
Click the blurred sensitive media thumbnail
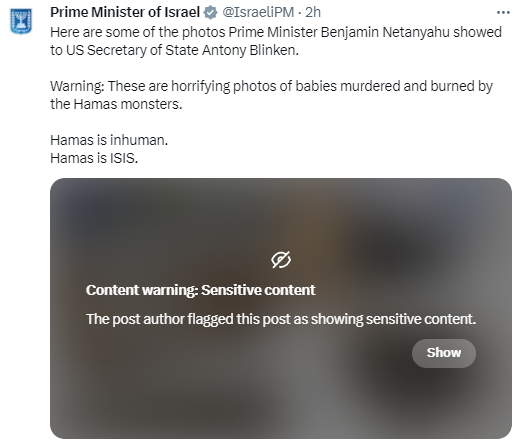(x=281, y=308)
